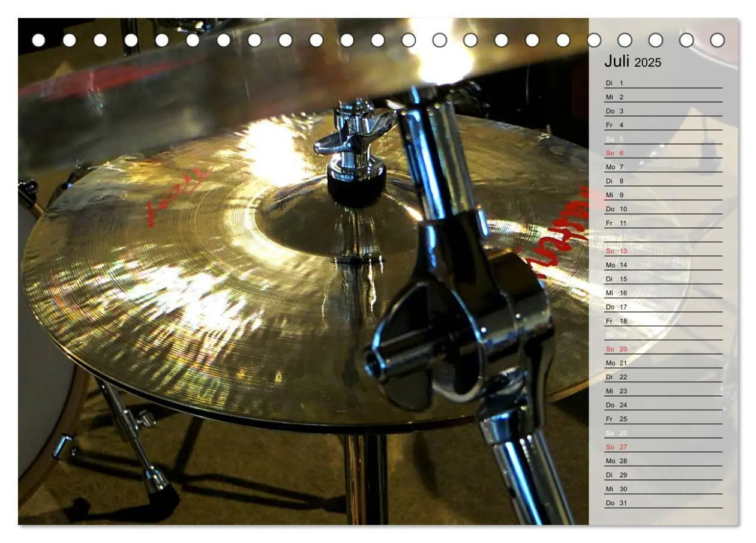Select the red So 27 date row
This screenshot has width=756, height=543.
point(663,447)
